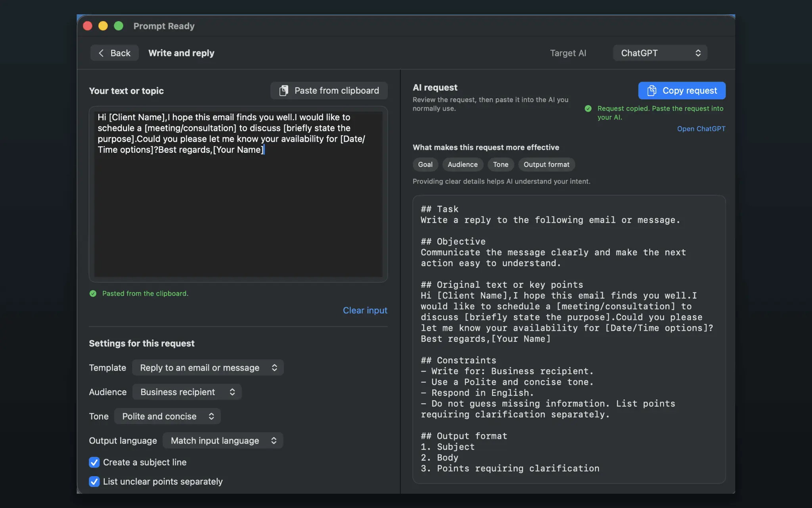The image size is (812, 508).
Task: Open the Template dropdown
Action: point(208,368)
